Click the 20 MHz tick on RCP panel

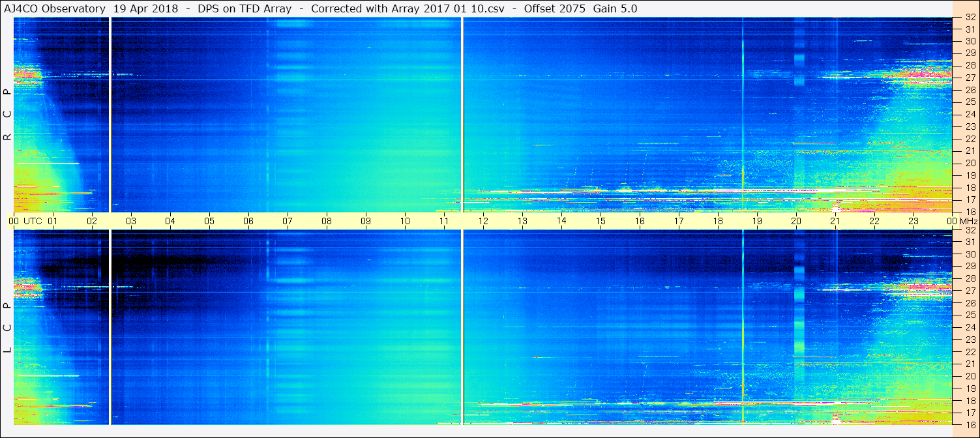970,163
